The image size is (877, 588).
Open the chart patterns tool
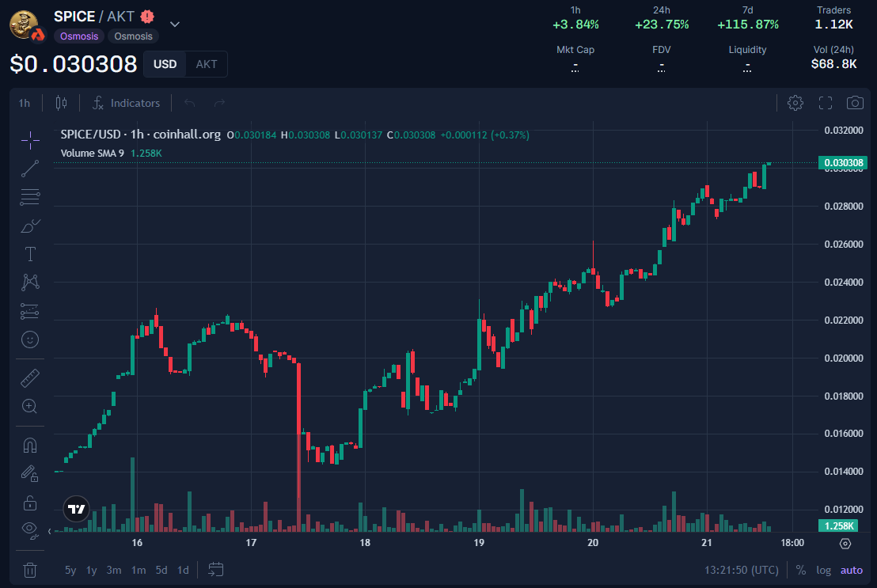point(30,283)
